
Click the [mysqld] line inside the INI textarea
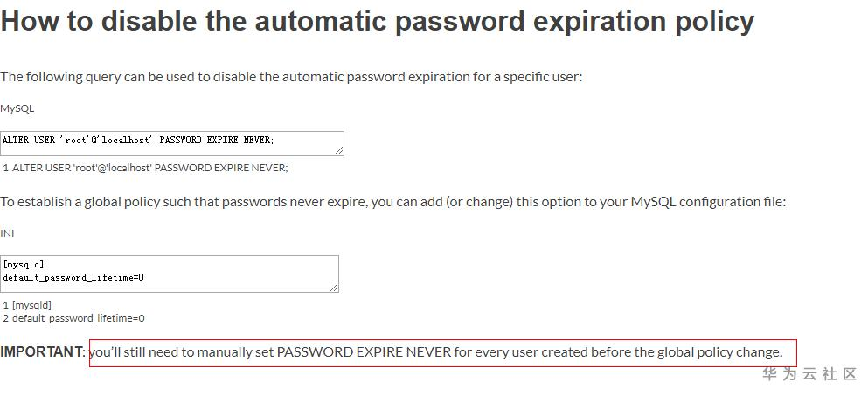point(24,264)
